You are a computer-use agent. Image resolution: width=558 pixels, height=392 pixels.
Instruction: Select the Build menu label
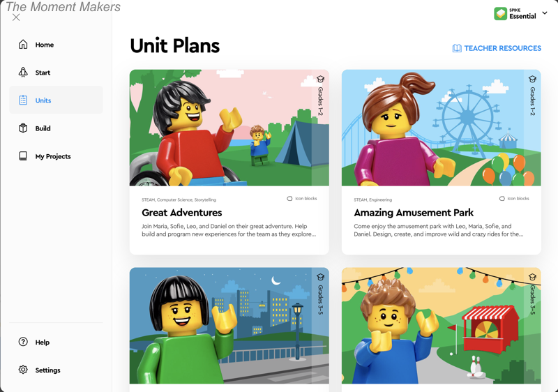coord(43,128)
